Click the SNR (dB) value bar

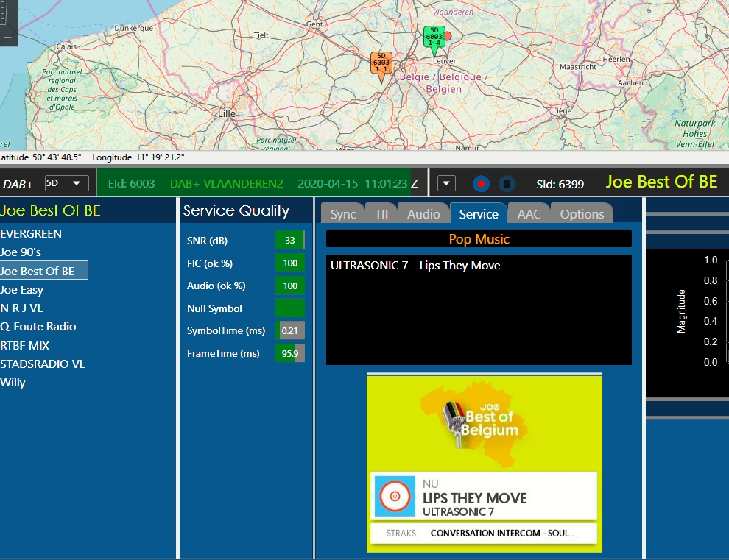(290, 241)
